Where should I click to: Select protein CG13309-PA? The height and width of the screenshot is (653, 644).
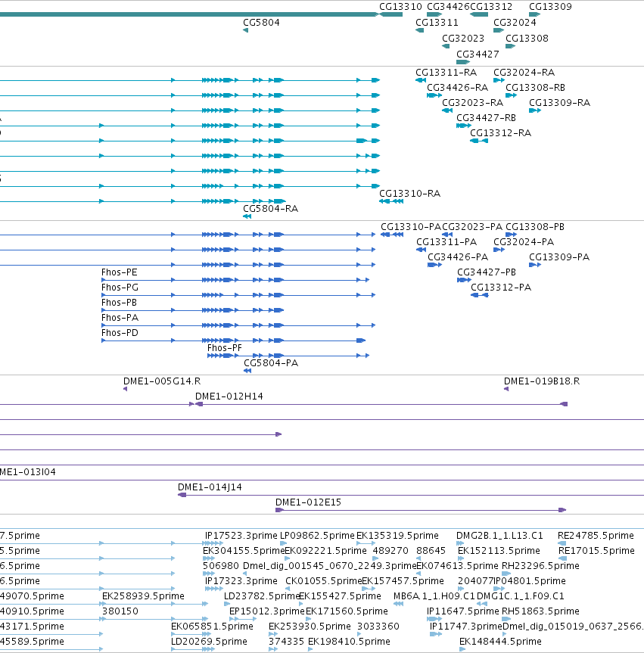(559, 257)
